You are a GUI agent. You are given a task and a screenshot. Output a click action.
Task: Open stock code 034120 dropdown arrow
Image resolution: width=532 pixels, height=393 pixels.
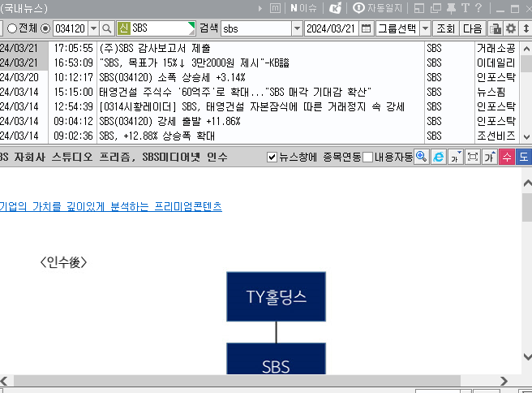[x=93, y=28]
